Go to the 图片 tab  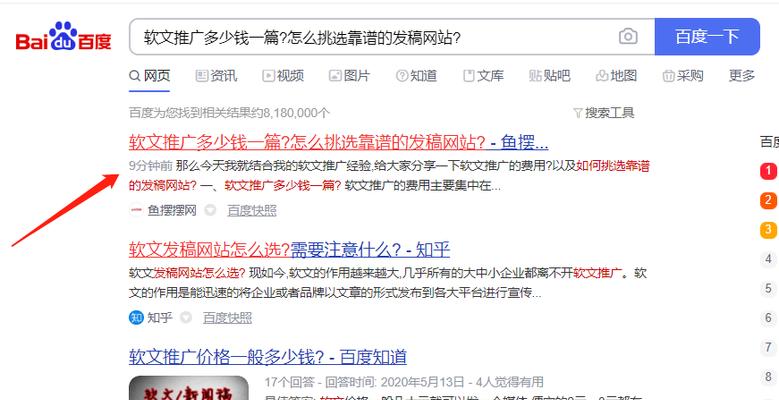click(x=349, y=76)
